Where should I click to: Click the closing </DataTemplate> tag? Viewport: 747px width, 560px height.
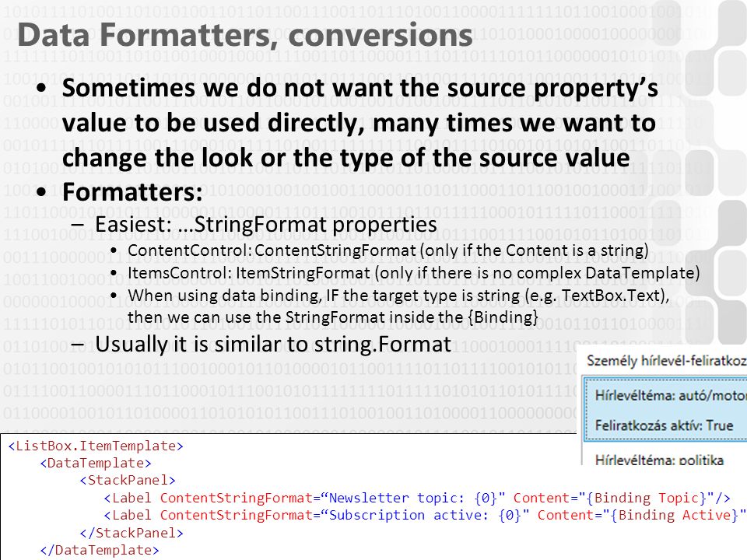click(x=100, y=550)
